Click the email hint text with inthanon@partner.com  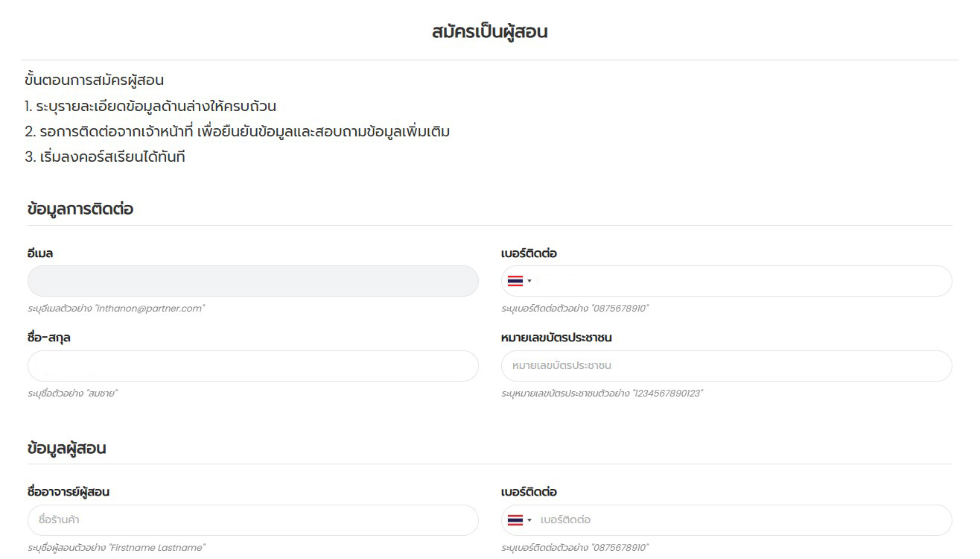coord(116,309)
